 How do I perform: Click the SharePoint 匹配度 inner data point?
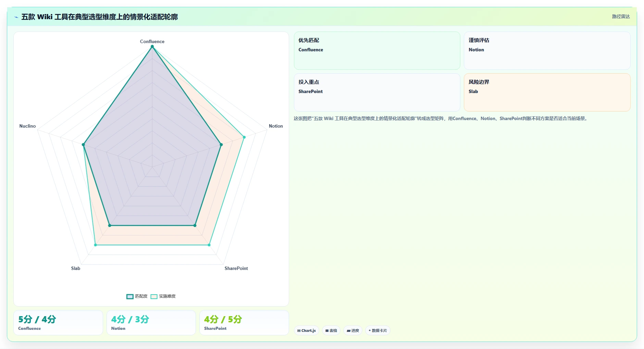pyautogui.click(x=195, y=225)
